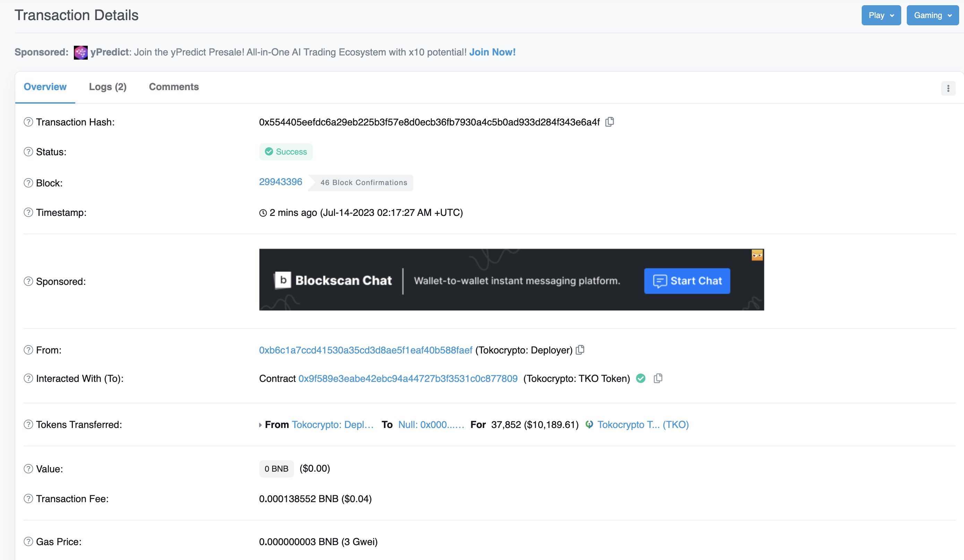Click help icon next to Transaction Hash
The image size is (964, 560).
[x=28, y=122]
